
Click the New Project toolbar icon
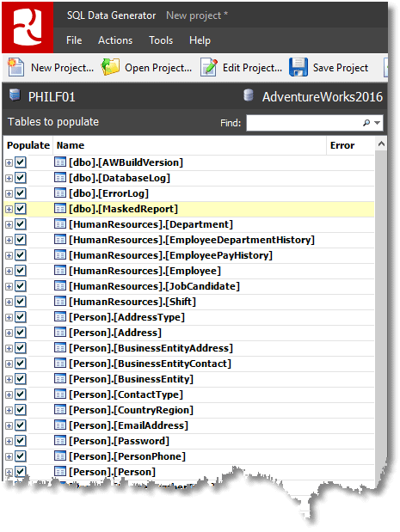pos(16,67)
